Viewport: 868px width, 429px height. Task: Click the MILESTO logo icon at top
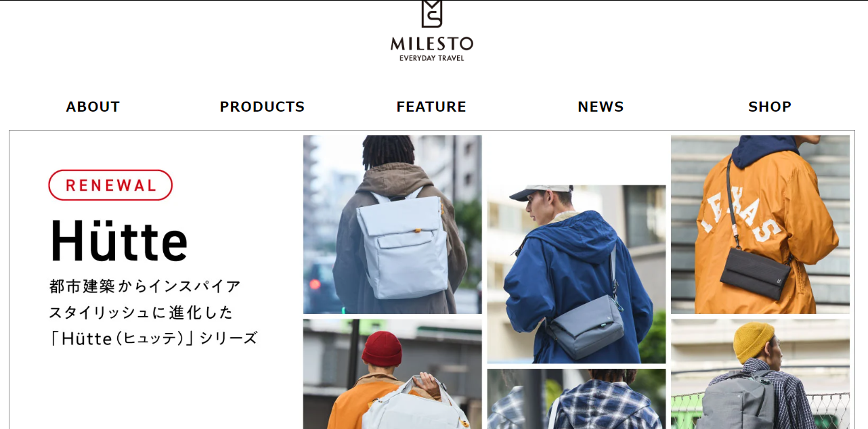tap(431, 14)
